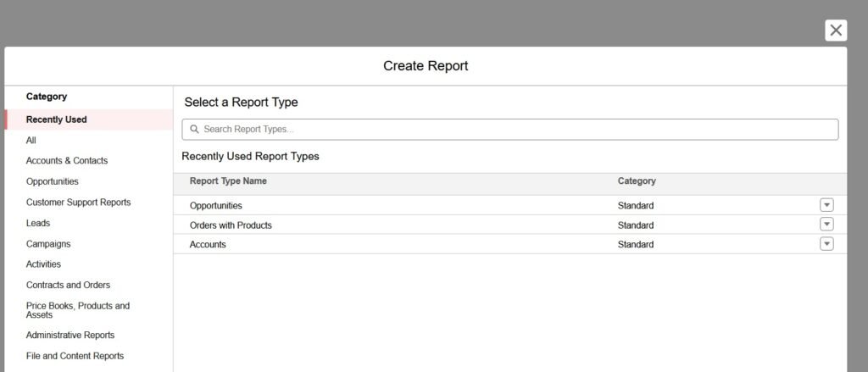The image size is (868, 372).
Task: Close the Create Report dialog
Action: pyautogui.click(x=836, y=31)
